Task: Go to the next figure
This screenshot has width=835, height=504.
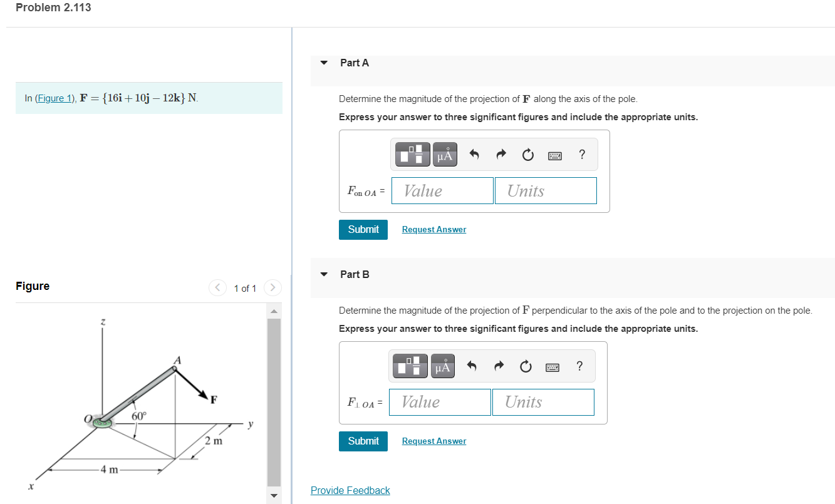Action: click(272, 288)
